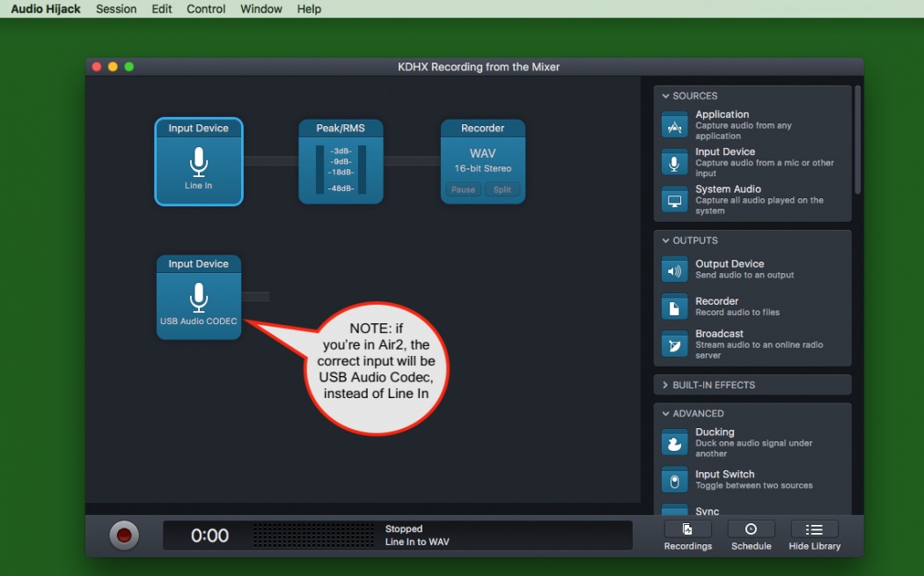
Task: Choose the System Audio monitor icon
Action: coord(675,200)
